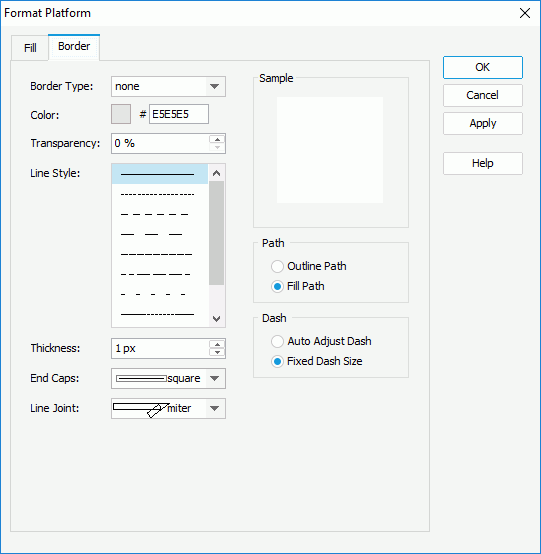This screenshot has height=554, width=541.
Task: Click the OK button
Action: coord(483,67)
